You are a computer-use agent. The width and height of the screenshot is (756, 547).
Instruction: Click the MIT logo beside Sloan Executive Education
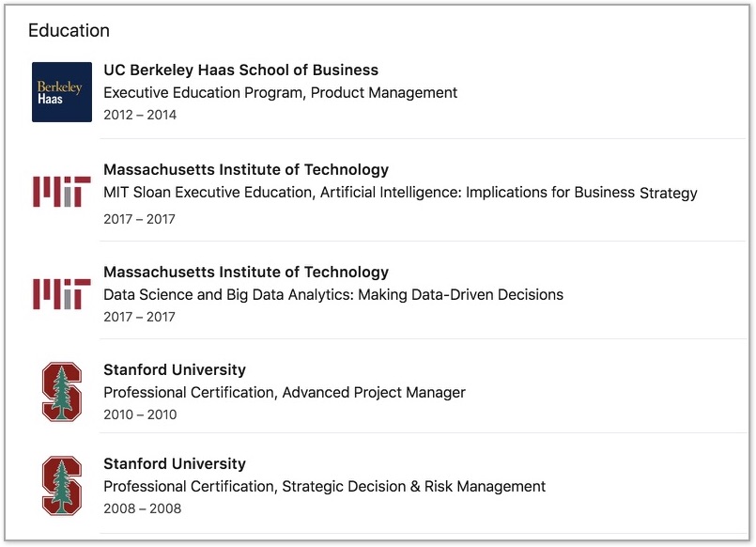point(62,192)
